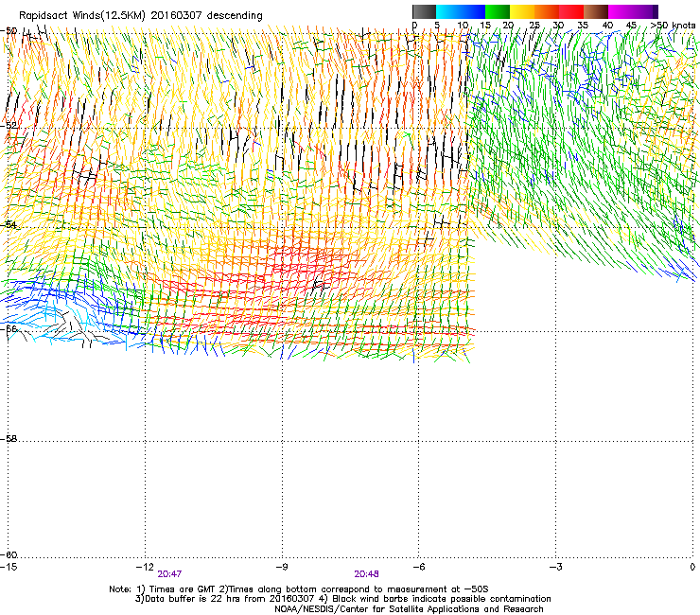Click the '-6' longitude axis label
The width and height of the screenshot is (700, 615).
pyautogui.click(x=418, y=567)
